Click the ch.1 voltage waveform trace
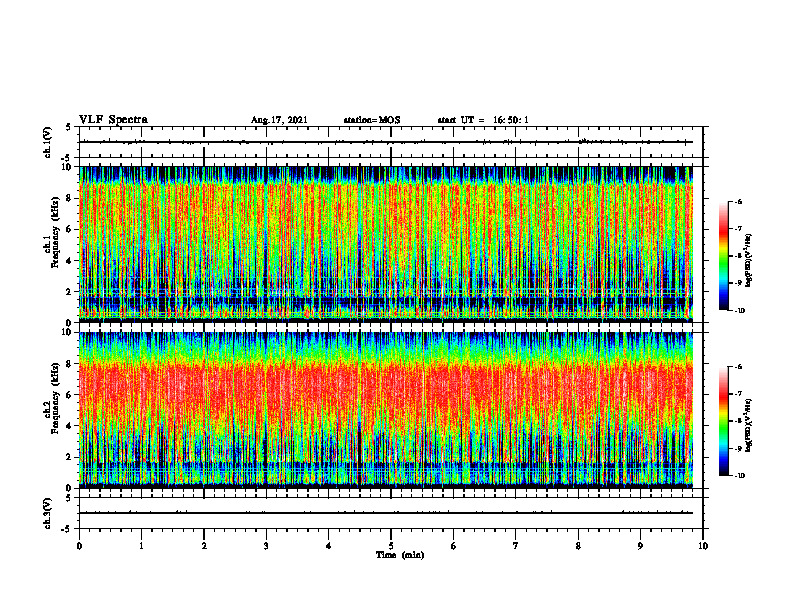The height and width of the screenshot is (612, 792). tap(386, 142)
